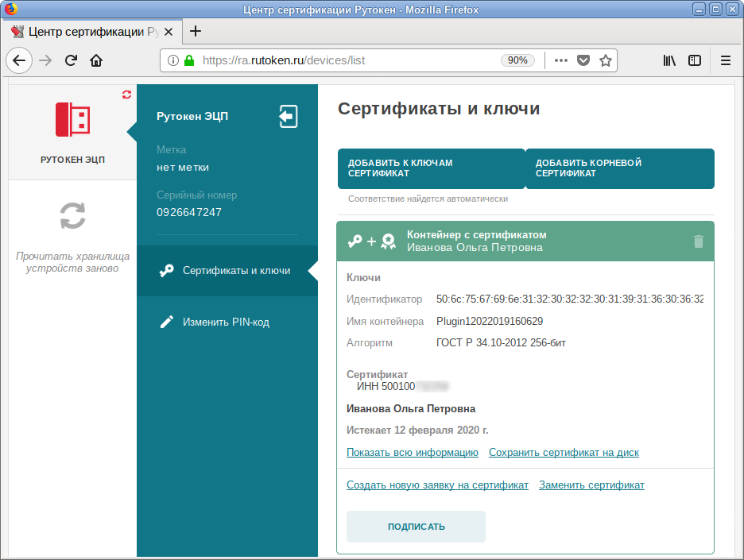Image resolution: width=744 pixels, height=560 pixels.
Task: Click Заменить сертификат link
Action: [591, 485]
